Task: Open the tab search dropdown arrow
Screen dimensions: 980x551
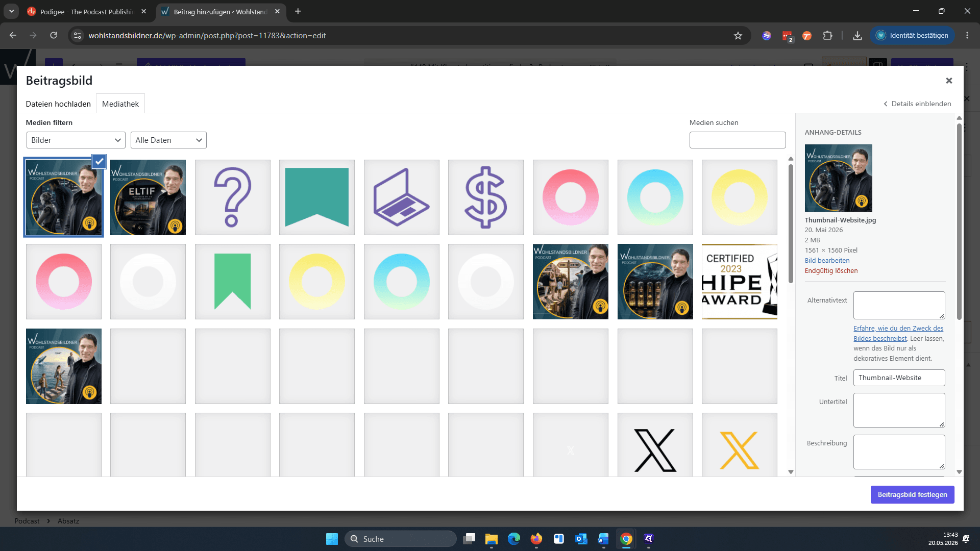Action: point(11,11)
